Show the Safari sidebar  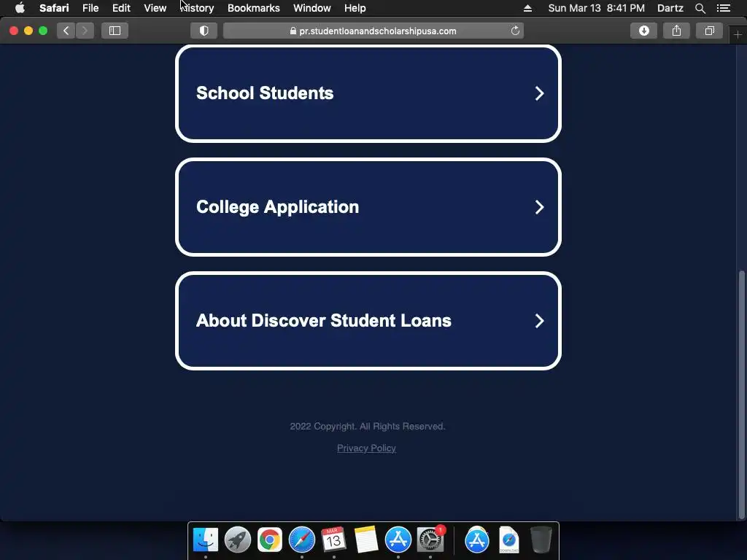[x=115, y=31]
